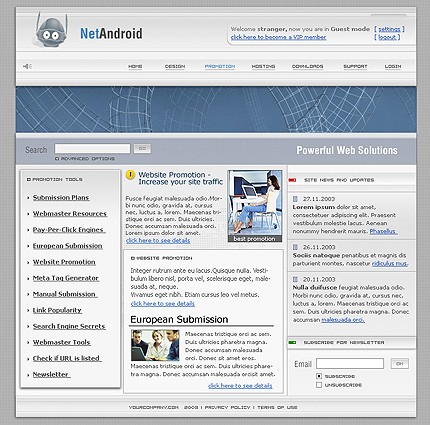Click into the Search input field
This screenshot has width=430, height=425.
pyautogui.click(x=92, y=149)
